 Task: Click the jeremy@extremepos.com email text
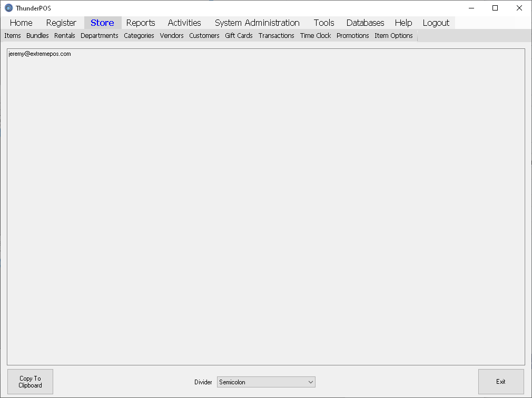click(x=40, y=54)
